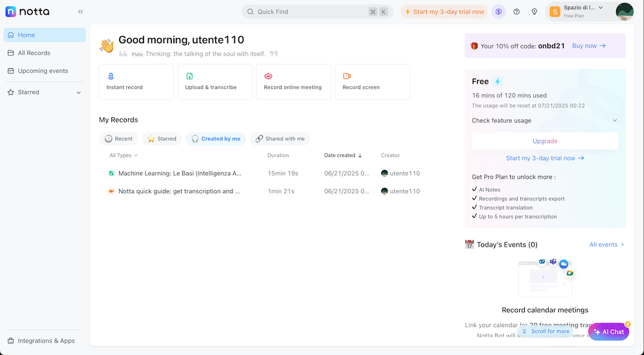This screenshot has height=355, width=644.
Task: Click the Zoom icon in calendar illustration
Action: pyautogui.click(x=563, y=264)
